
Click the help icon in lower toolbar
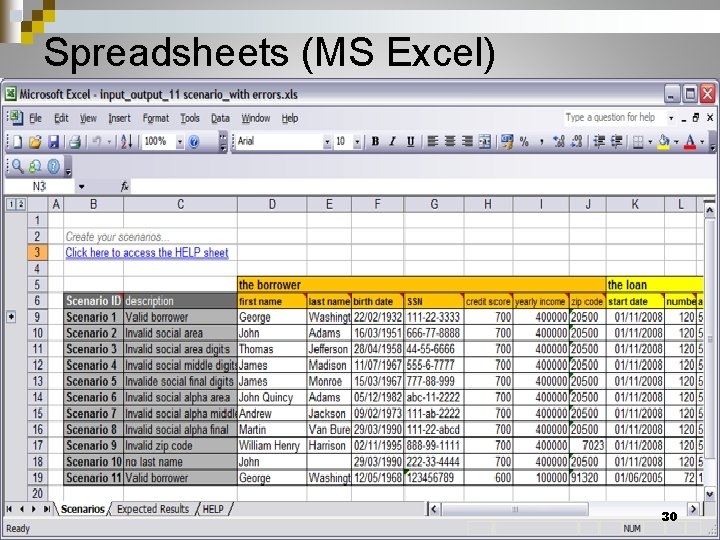pyautogui.click(x=53, y=166)
